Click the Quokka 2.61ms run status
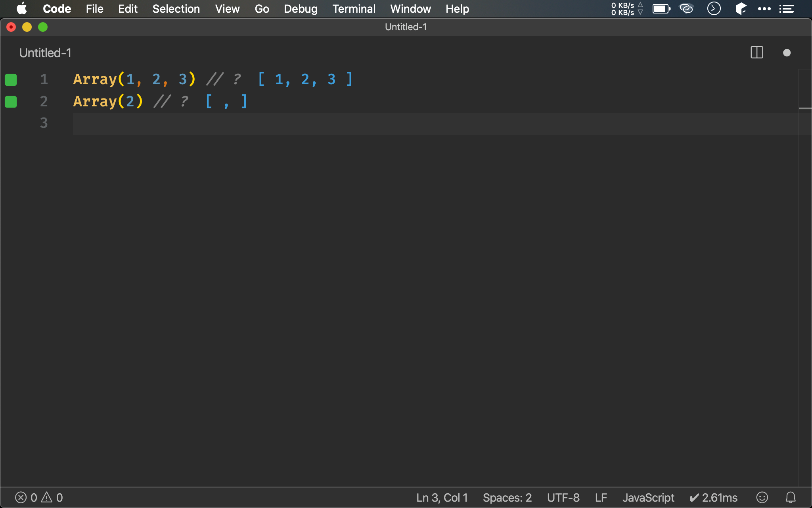 [x=714, y=497]
